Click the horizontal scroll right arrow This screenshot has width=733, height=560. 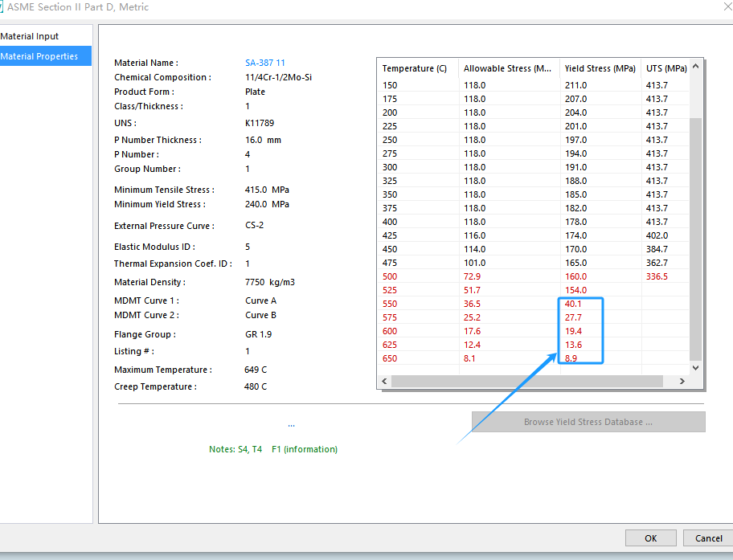click(x=682, y=381)
